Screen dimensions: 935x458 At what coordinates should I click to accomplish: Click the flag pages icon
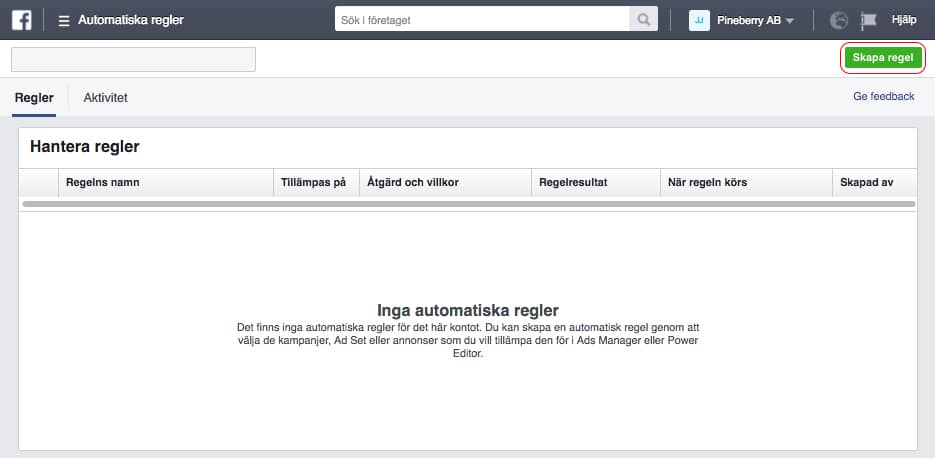(x=869, y=21)
